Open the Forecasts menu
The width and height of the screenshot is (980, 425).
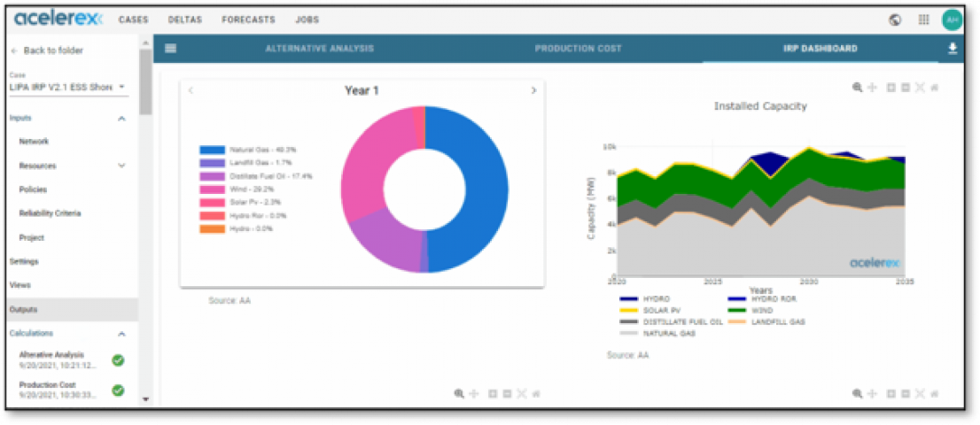tap(248, 19)
